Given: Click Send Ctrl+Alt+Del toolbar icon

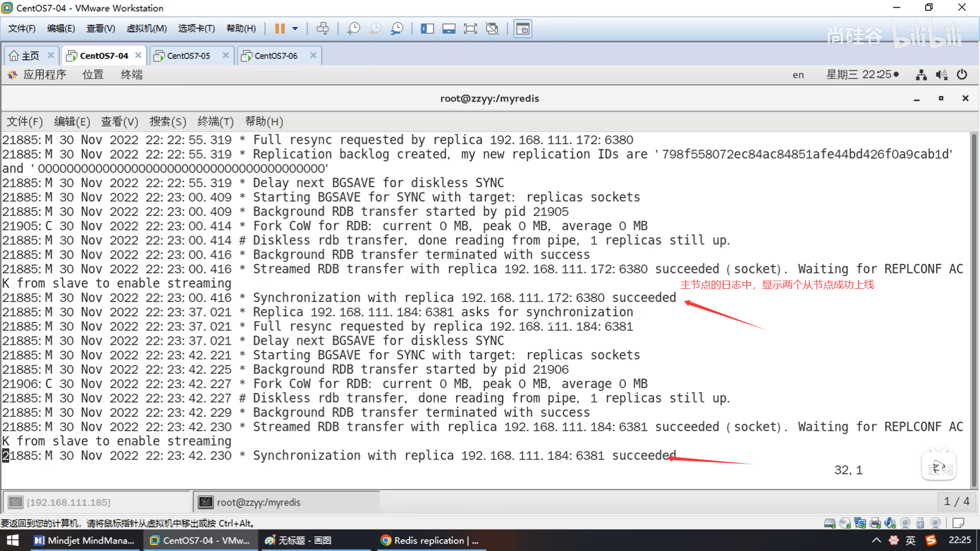Looking at the screenshot, I should [323, 29].
